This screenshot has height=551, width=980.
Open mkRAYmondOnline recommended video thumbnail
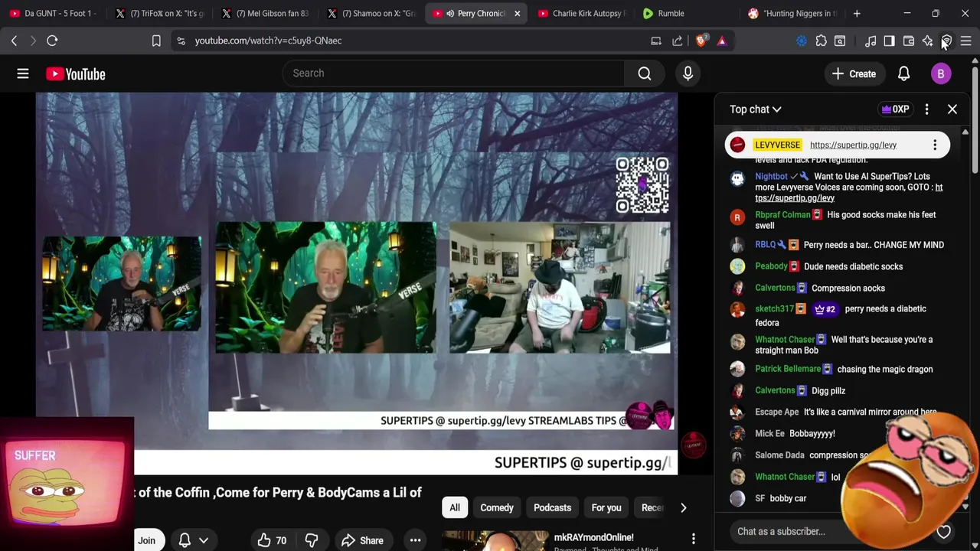pyautogui.click(x=495, y=541)
